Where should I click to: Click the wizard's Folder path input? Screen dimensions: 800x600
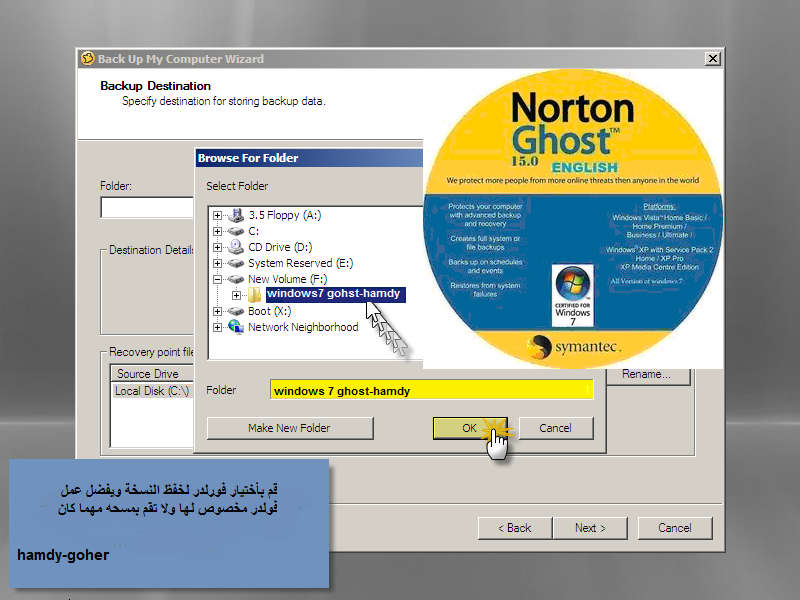point(147,207)
